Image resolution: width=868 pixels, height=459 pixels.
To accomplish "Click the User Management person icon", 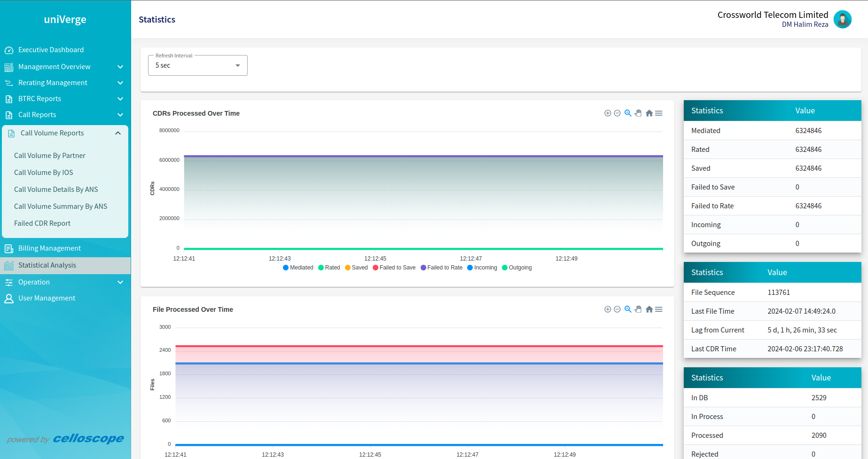I will point(9,298).
